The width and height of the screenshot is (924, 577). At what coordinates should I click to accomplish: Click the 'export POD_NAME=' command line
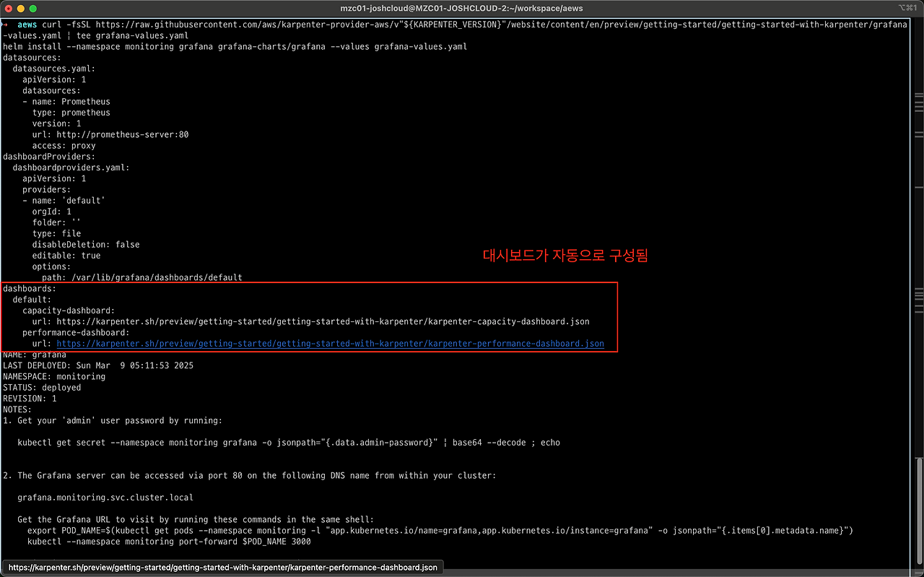tap(440, 530)
